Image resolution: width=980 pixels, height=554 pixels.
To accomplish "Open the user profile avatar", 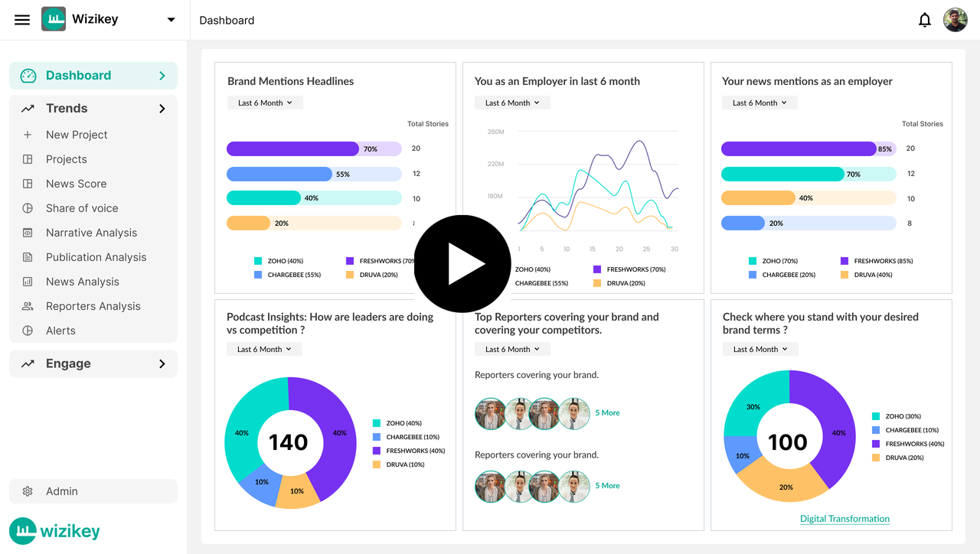I will pos(955,20).
